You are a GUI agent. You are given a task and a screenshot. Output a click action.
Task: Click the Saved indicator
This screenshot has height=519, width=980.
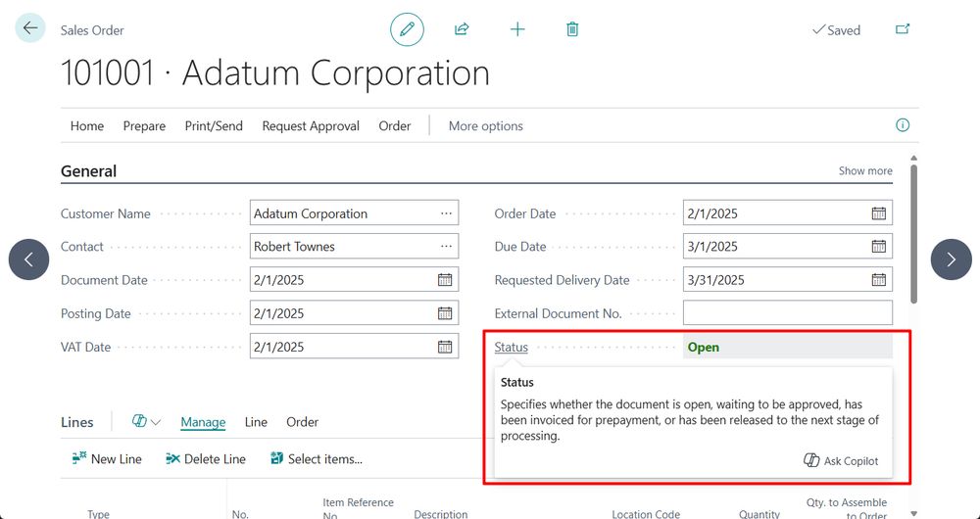(836, 30)
